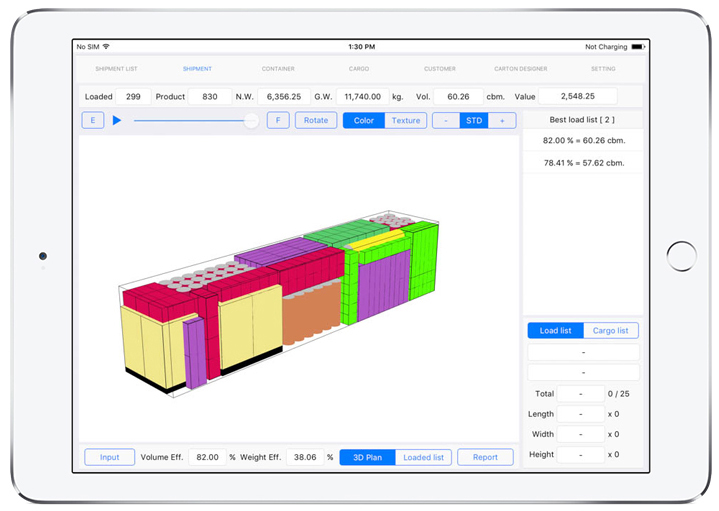Image resolution: width=719 pixels, height=511 pixels.
Task: Select the Load list segment
Action: [555, 330]
